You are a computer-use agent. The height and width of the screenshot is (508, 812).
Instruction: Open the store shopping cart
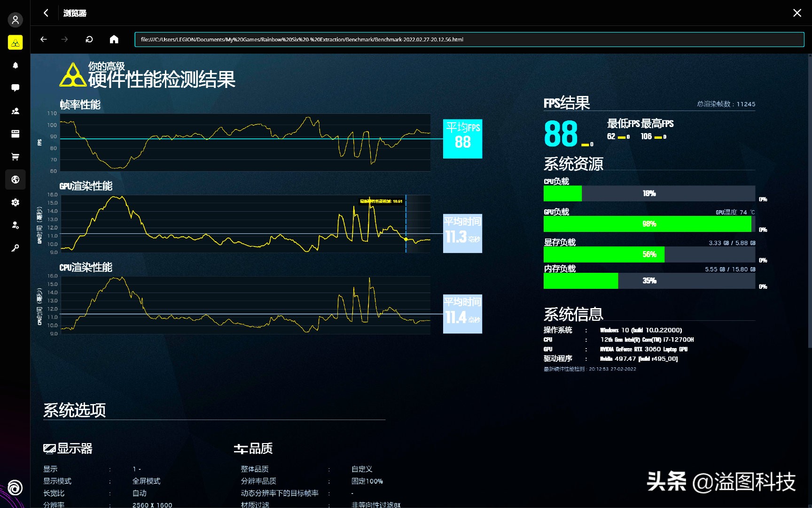click(x=16, y=157)
